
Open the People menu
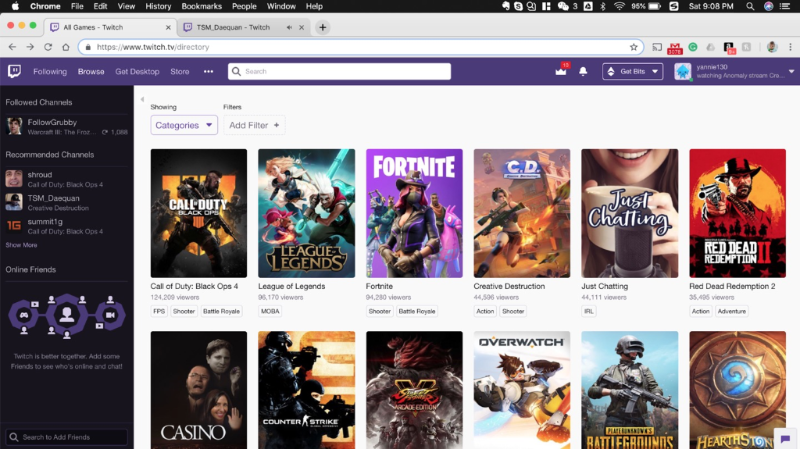(x=244, y=6)
